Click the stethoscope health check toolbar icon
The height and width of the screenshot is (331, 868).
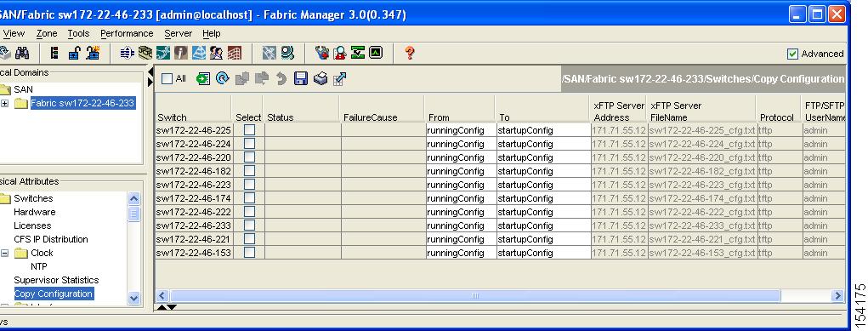(321, 54)
